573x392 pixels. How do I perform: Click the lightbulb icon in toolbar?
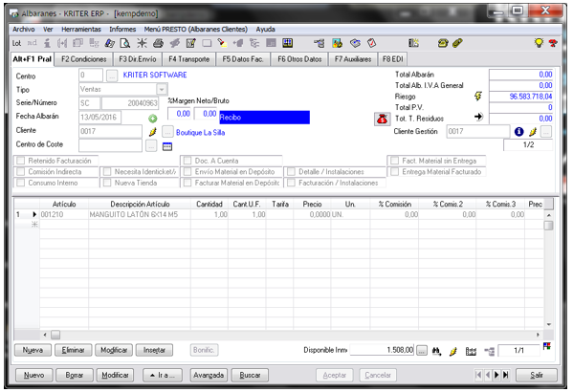(x=539, y=43)
